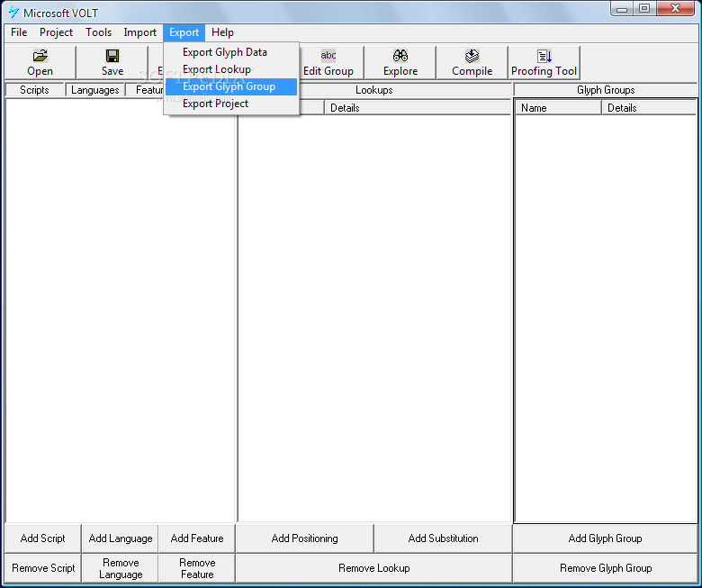This screenshot has width=702, height=588.
Task: Open the Proofing Tool
Action: click(x=544, y=63)
